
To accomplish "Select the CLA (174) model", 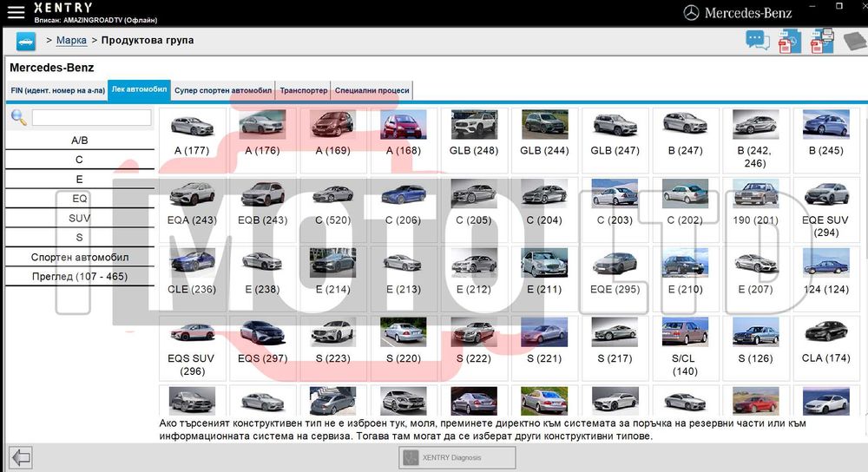I will coord(826,348).
